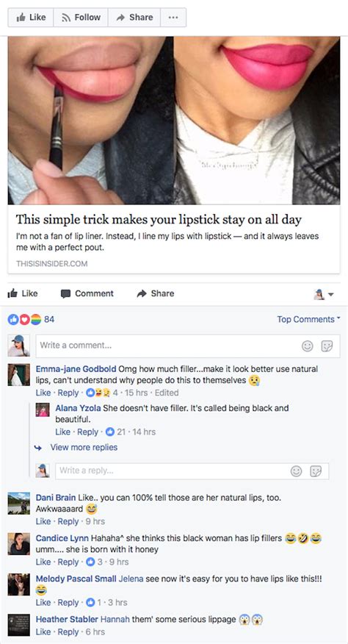Image resolution: width=348 pixels, height=644 pixels.
Task: Open the post-as profile selector dropdown
Action: tap(324, 294)
